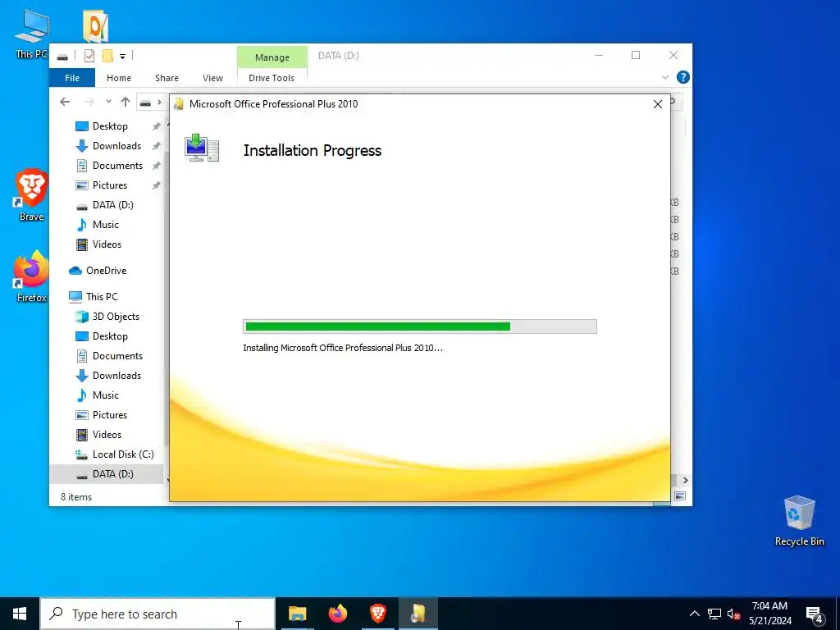Click the Installation Progress heading

[313, 151]
